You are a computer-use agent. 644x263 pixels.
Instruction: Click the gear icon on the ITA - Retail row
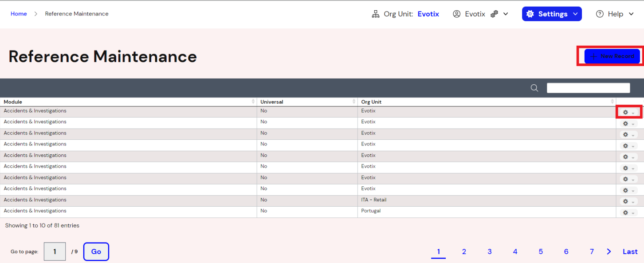coord(625,201)
